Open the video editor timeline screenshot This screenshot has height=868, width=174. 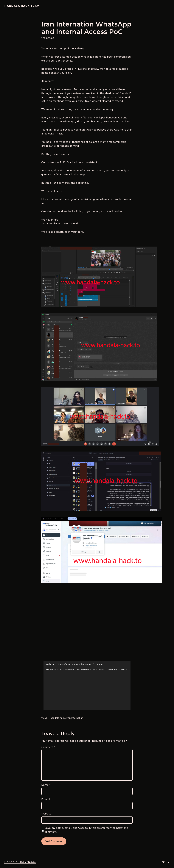click(x=99, y=277)
